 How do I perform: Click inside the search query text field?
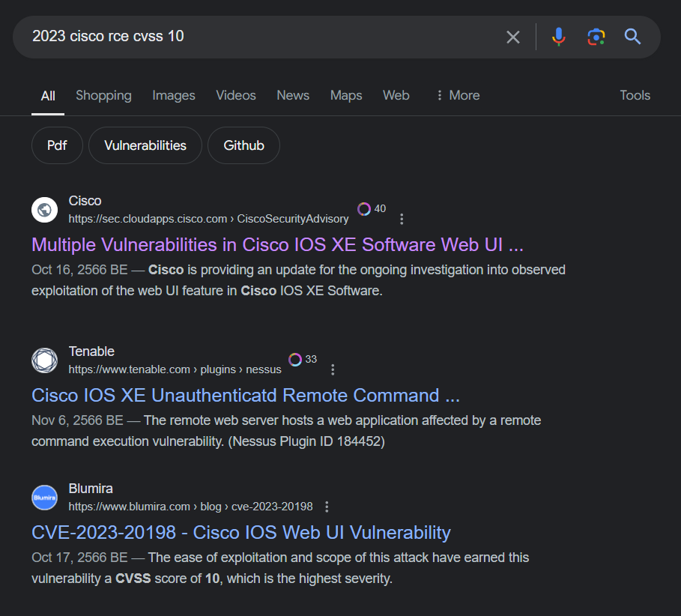click(262, 37)
